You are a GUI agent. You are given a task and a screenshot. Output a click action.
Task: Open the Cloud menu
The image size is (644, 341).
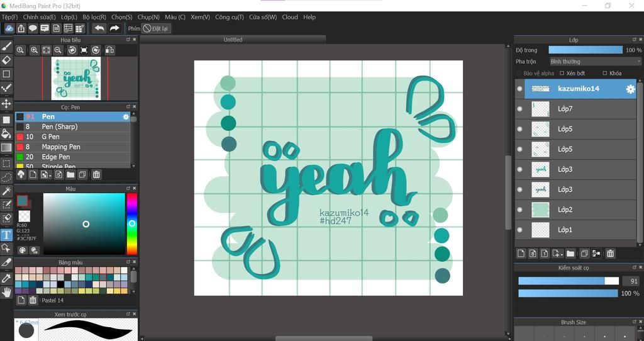click(289, 17)
